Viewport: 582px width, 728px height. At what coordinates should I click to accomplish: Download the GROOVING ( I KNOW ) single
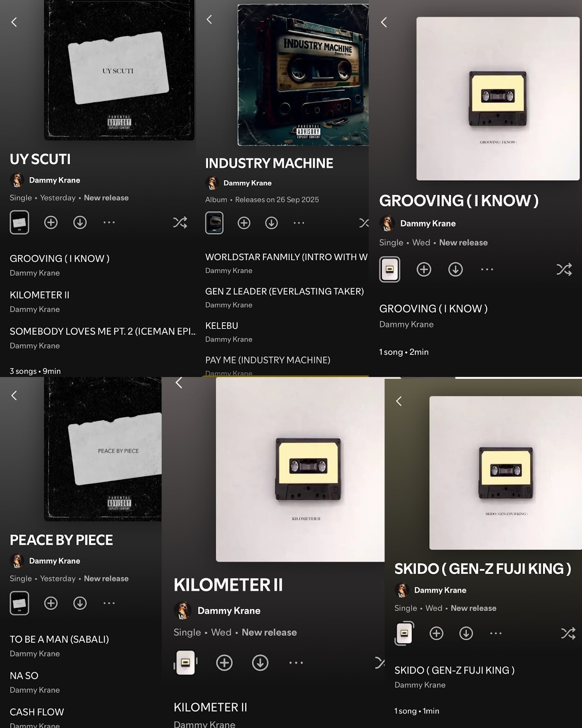coord(456,269)
